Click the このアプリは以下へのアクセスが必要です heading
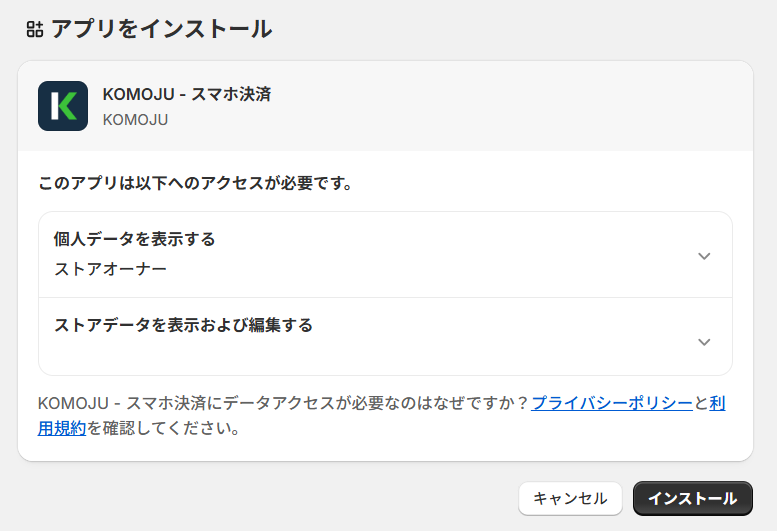Viewport: 777px width, 531px height. click(195, 183)
